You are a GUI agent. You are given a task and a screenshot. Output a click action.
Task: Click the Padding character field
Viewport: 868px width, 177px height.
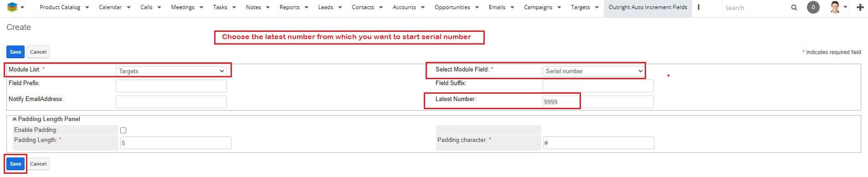[598, 143]
